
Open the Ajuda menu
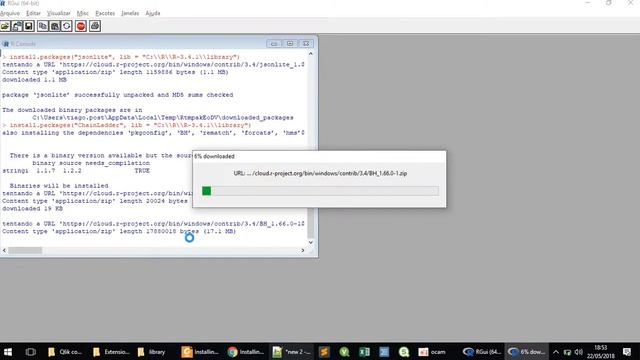(153, 13)
